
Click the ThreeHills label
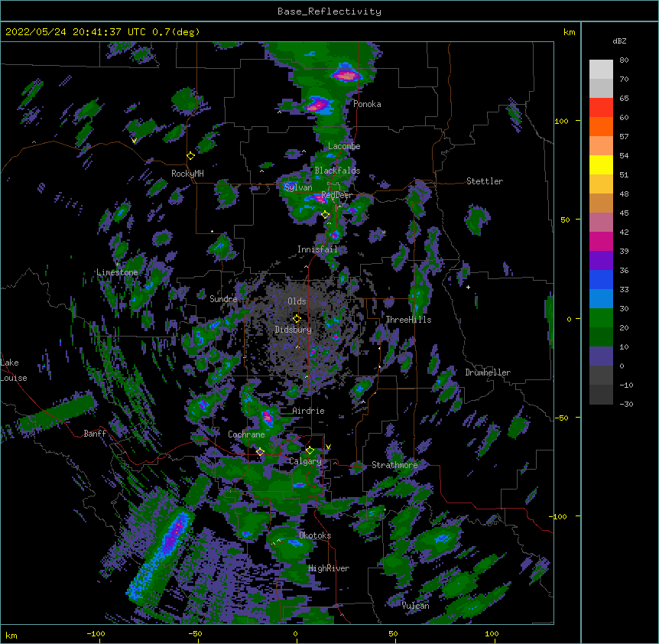[x=408, y=320]
